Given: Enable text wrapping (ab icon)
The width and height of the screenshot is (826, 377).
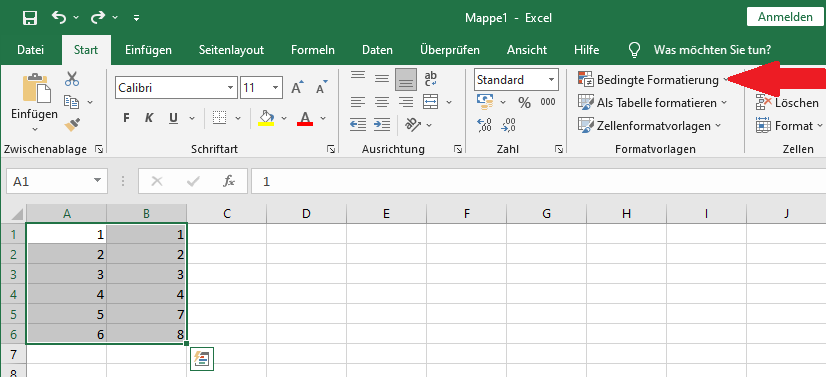Looking at the screenshot, I should (431, 79).
